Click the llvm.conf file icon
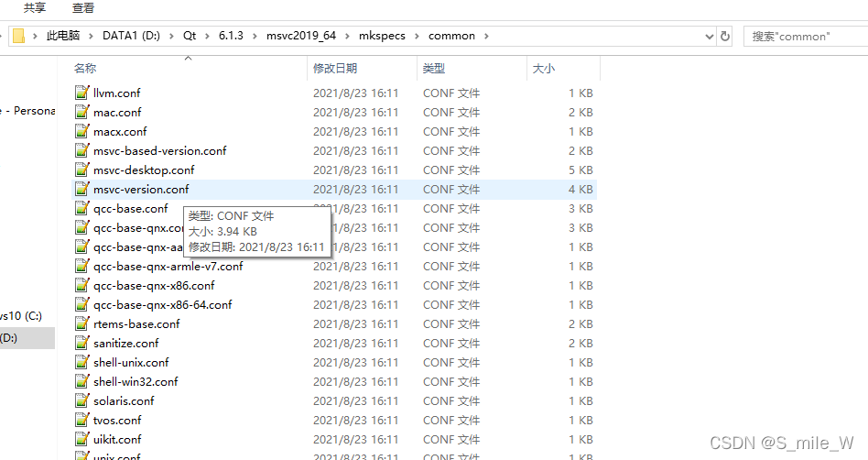Image resolution: width=868 pixels, height=460 pixels. [x=81, y=93]
